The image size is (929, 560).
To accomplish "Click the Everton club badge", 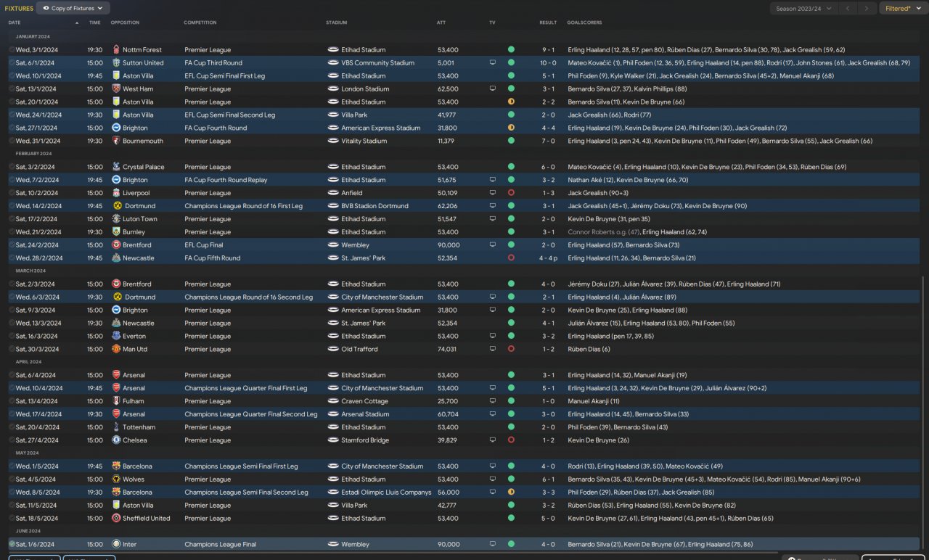I will pos(116,337).
